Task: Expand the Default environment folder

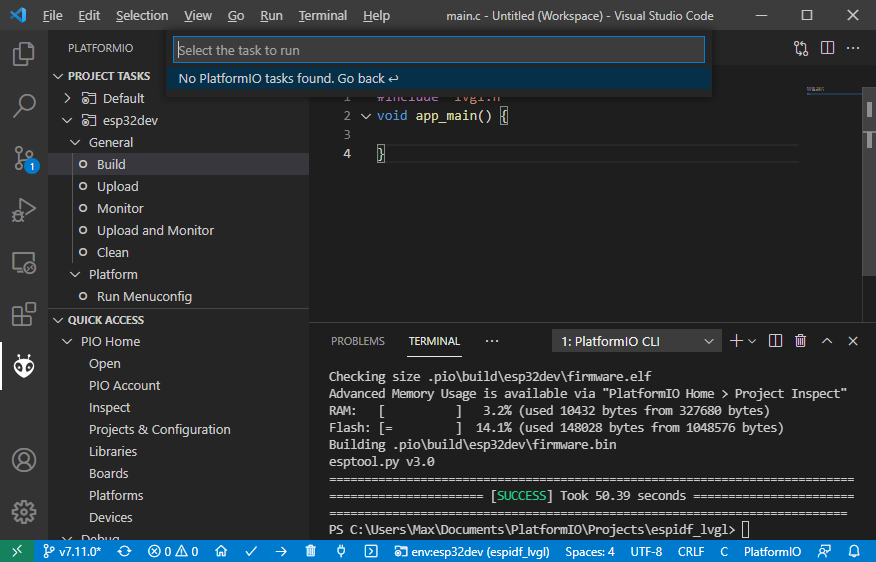Action: click(67, 98)
